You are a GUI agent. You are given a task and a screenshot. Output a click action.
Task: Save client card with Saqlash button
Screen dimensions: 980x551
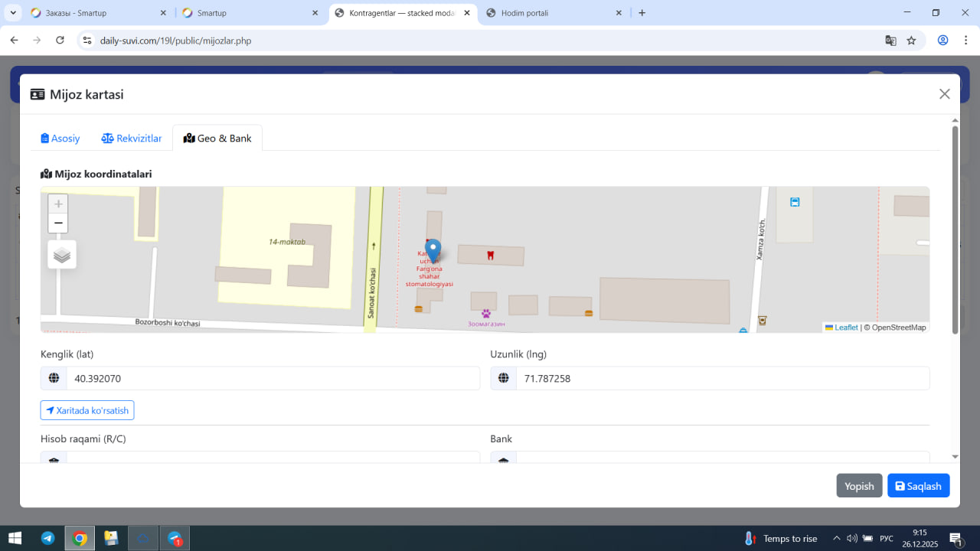[918, 486]
